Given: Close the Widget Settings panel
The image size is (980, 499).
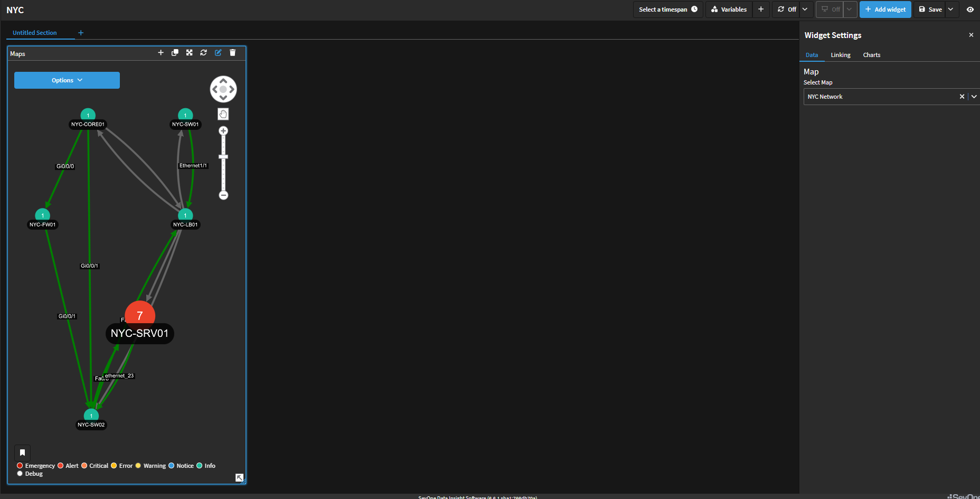Looking at the screenshot, I should [971, 35].
